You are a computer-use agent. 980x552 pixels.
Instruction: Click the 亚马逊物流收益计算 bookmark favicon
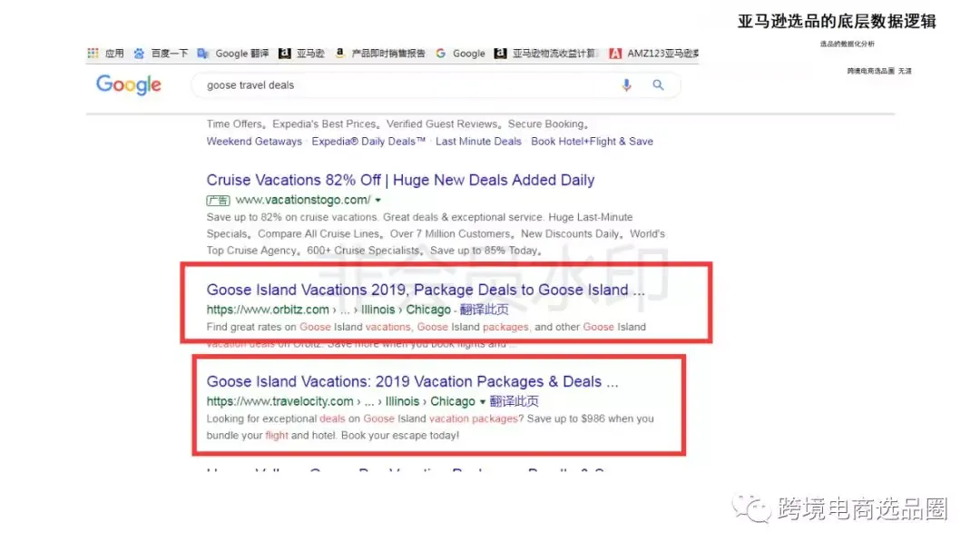(x=500, y=54)
